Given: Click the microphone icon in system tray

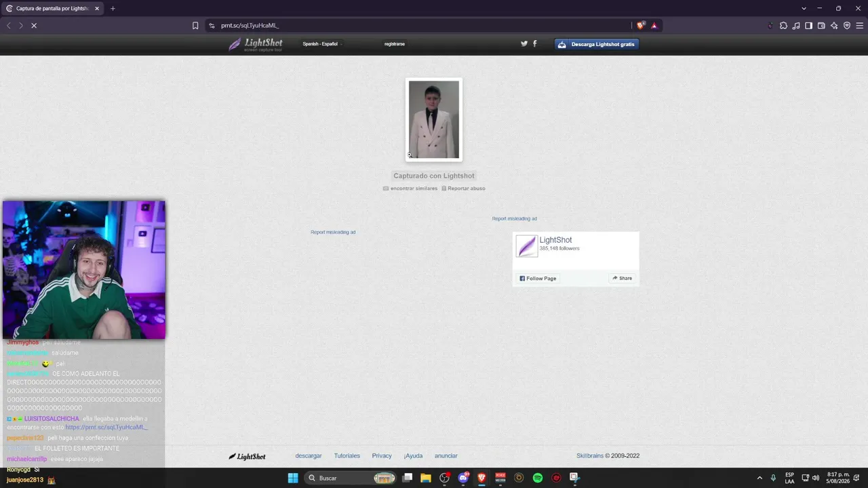Looking at the screenshot, I should (773, 478).
